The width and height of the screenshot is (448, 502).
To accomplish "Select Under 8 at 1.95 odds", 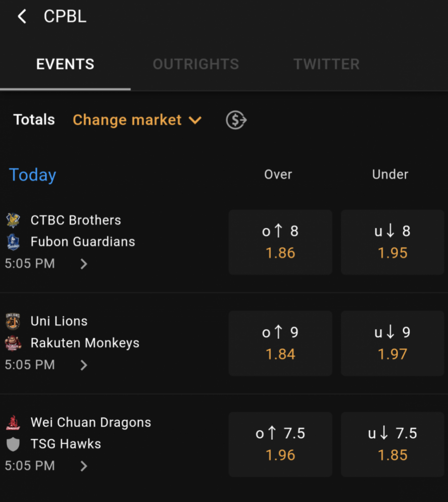I will click(x=392, y=242).
